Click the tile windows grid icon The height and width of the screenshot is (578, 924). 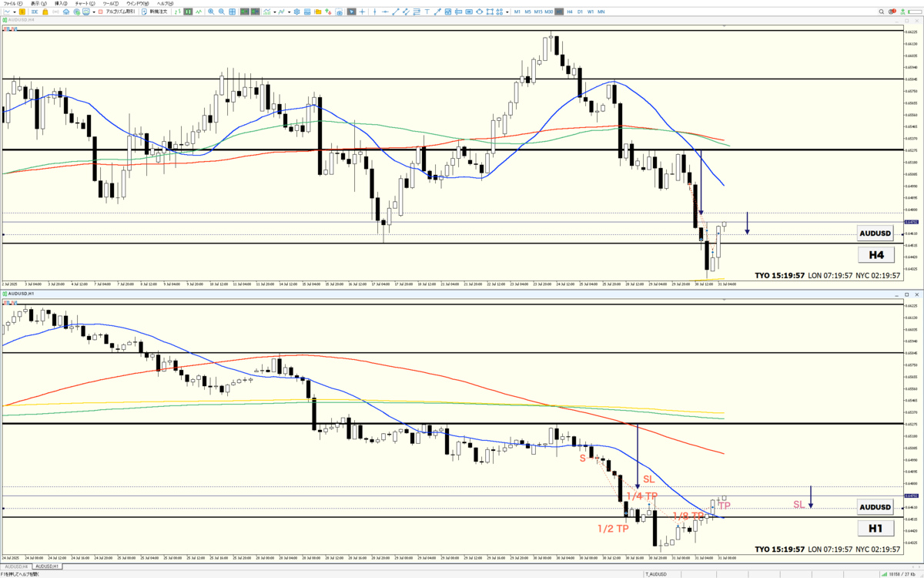pyautogui.click(x=232, y=12)
